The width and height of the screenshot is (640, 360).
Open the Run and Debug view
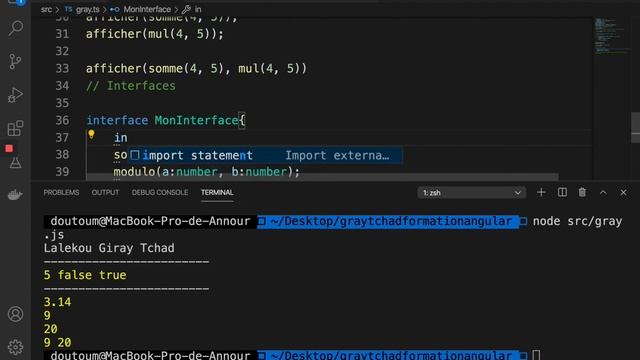[16, 95]
